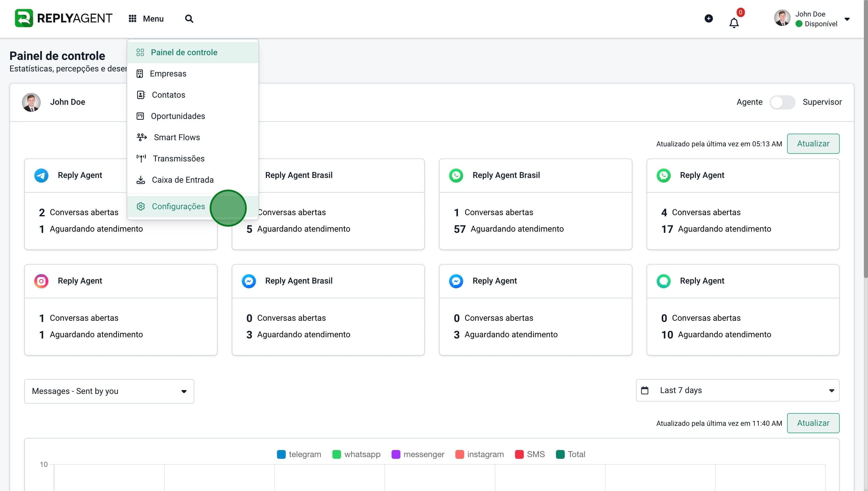Click John Doe's avatar in dashboard panel
The height and width of the screenshot is (491, 868).
coord(31,102)
